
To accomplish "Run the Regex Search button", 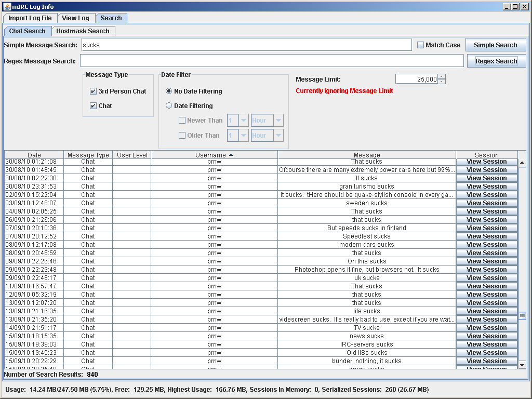I will click(x=496, y=61).
